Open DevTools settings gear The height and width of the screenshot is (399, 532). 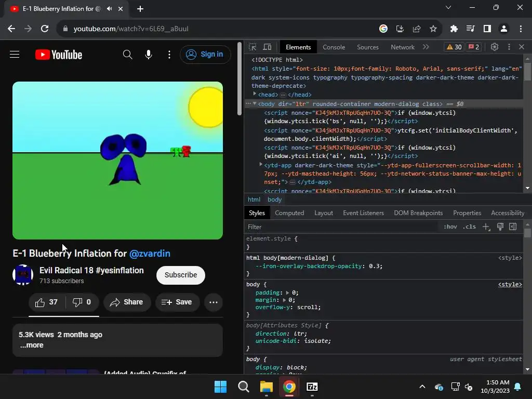[495, 47]
